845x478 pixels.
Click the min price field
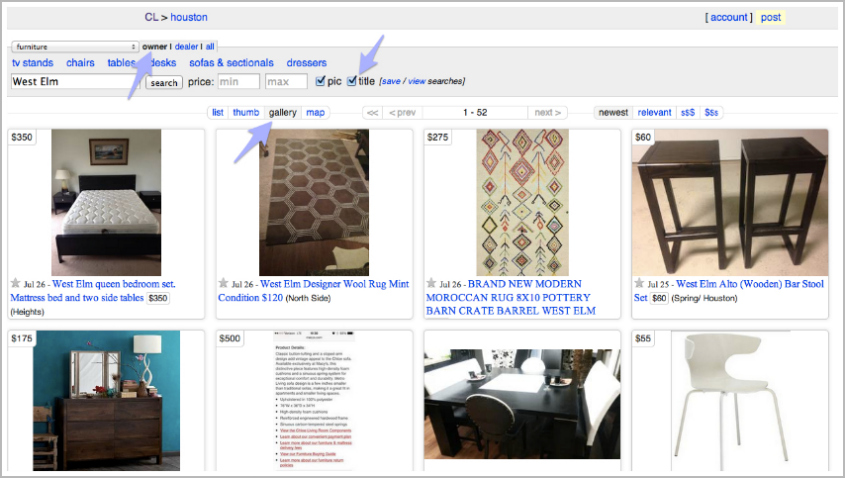pyautogui.click(x=238, y=81)
